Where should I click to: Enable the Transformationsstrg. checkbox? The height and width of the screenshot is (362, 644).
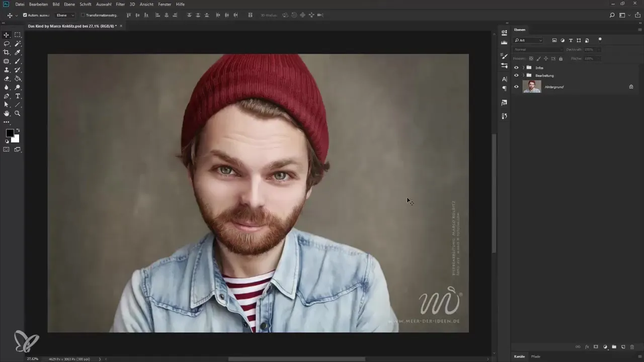coord(83,15)
